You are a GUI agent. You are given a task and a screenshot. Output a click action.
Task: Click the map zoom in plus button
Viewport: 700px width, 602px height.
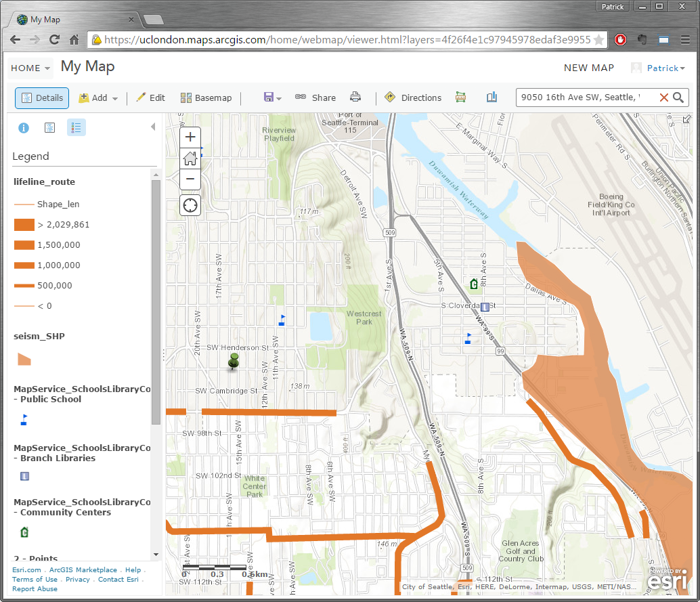pos(190,137)
